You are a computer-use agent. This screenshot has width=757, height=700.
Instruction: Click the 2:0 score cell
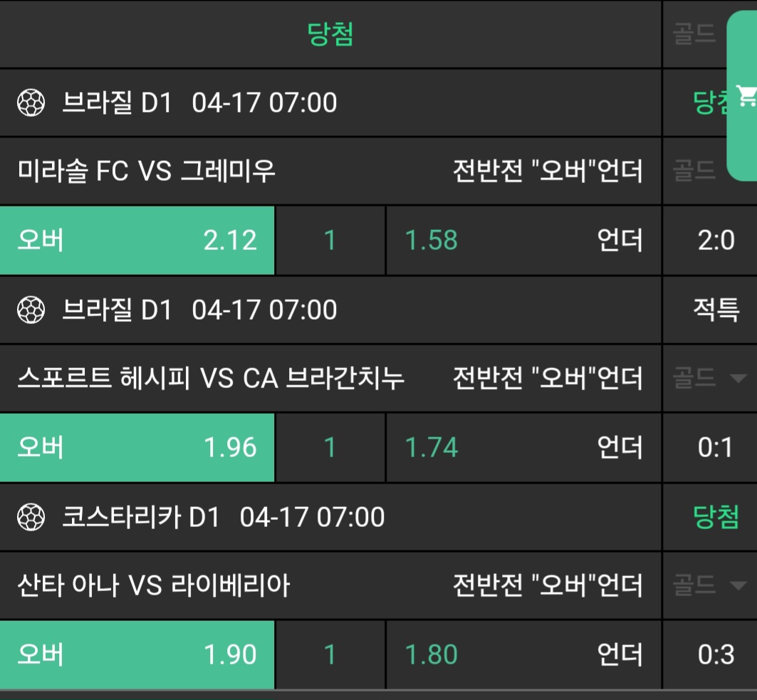[716, 241]
